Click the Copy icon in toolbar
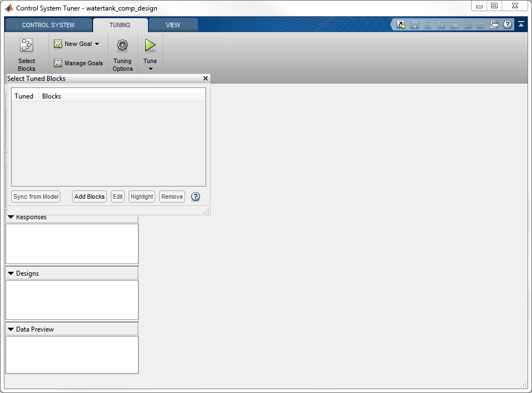 coord(441,24)
